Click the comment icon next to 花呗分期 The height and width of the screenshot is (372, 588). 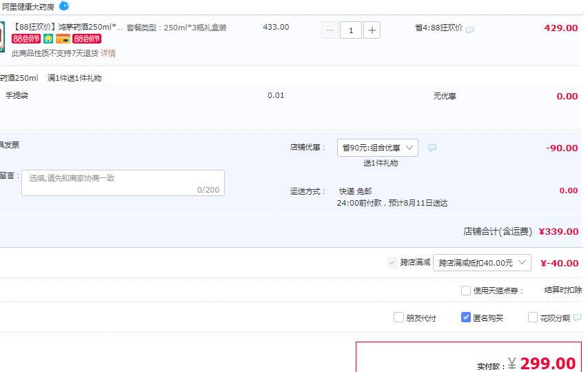click(x=577, y=317)
